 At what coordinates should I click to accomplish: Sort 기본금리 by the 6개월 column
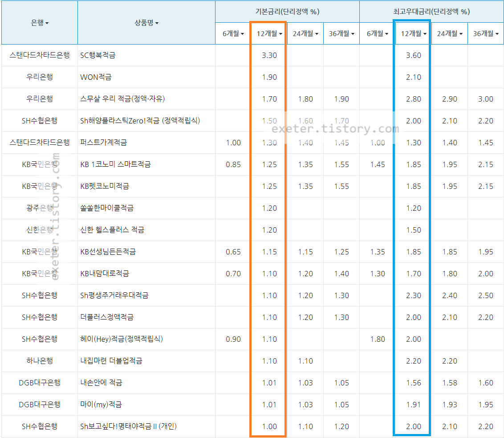(x=233, y=33)
